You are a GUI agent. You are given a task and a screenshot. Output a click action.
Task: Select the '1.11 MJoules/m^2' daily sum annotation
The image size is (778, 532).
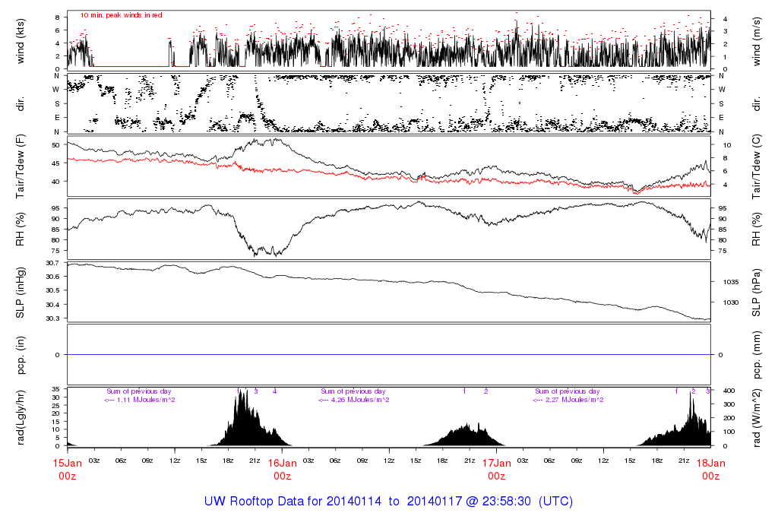coord(140,400)
